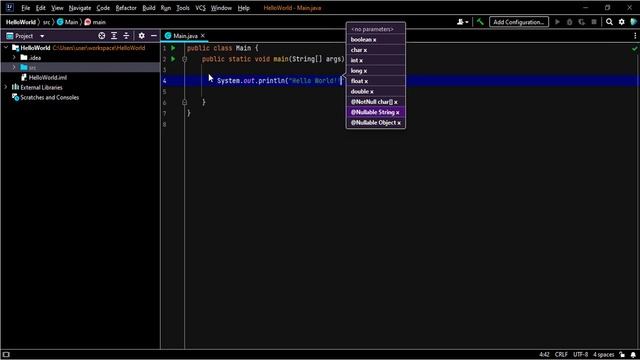
Task: Click CRLF line separator in status bar
Action: 561,354
